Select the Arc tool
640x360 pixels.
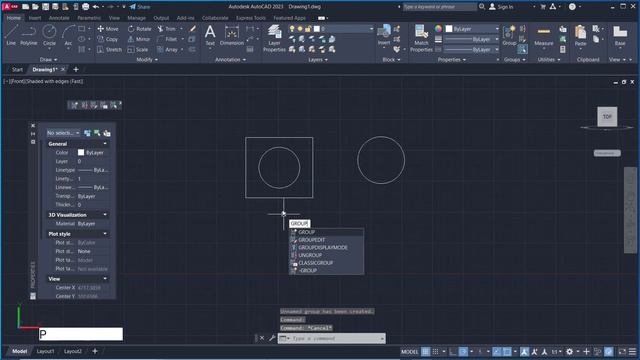(68, 35)
